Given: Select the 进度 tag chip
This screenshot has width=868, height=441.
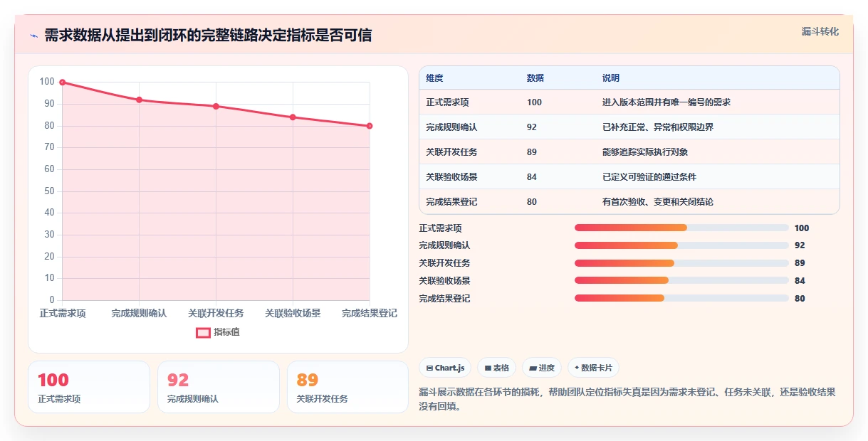Looking at the screenshot, I should (x=541, y=368).
